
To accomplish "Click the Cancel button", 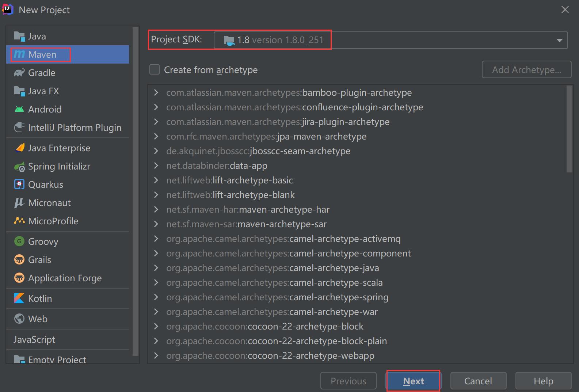I will point(478,381).
